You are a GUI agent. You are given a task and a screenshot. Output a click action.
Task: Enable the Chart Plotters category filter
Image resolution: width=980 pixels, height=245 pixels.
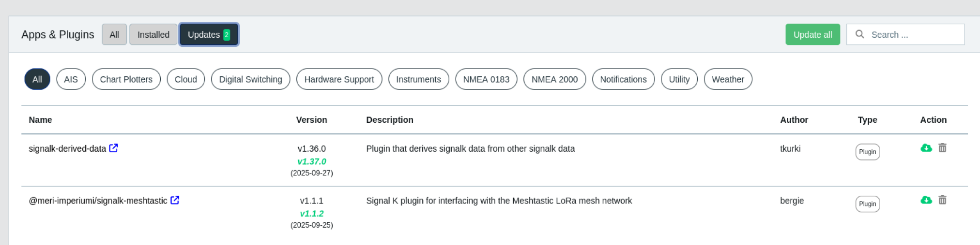pos(126,79)
